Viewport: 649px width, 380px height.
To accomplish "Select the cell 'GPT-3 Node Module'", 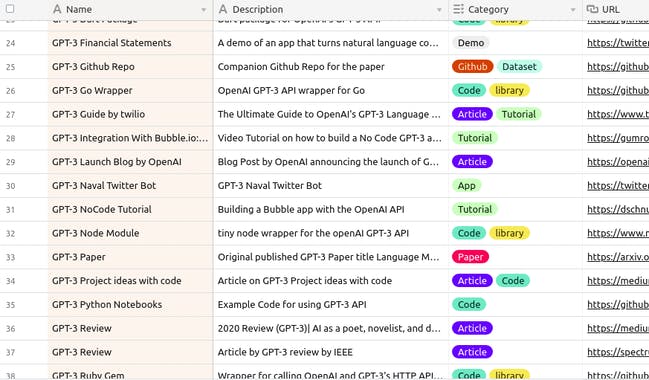I will tap(130, 233).
